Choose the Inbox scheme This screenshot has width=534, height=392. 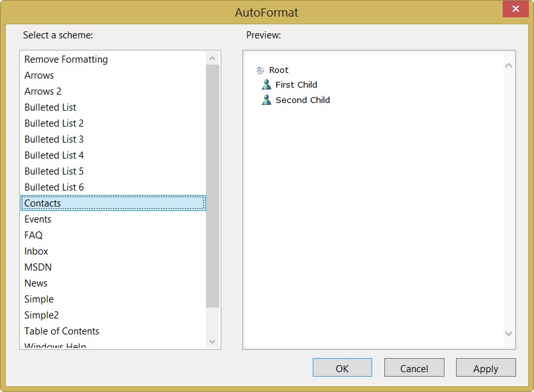(x=113, y=251)
